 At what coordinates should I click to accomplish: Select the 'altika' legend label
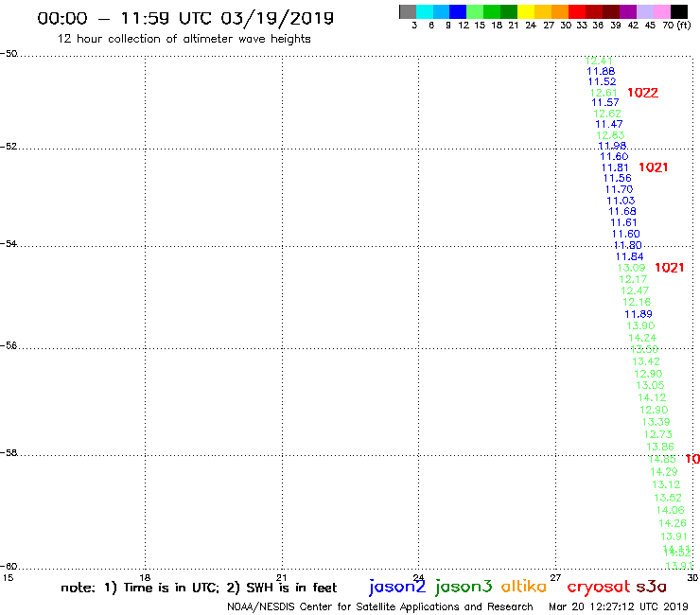pos(524,587)
